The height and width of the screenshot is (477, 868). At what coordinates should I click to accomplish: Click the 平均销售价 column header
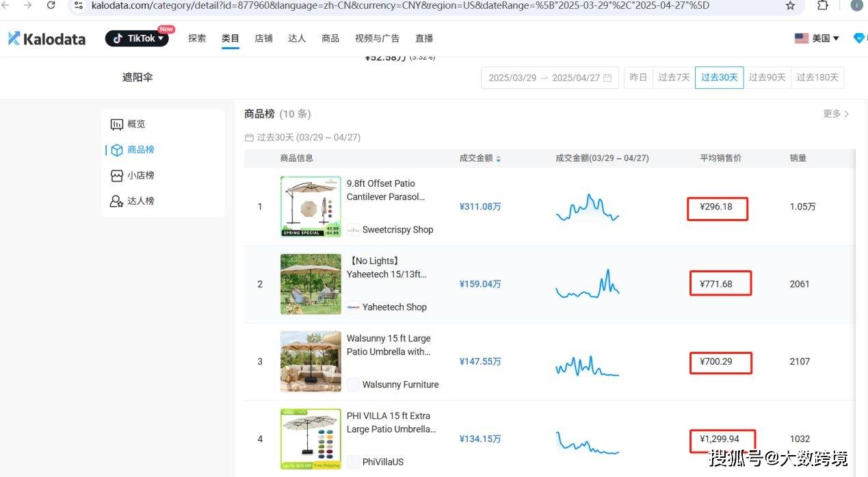pyautogui.click(x=720, y=158)
